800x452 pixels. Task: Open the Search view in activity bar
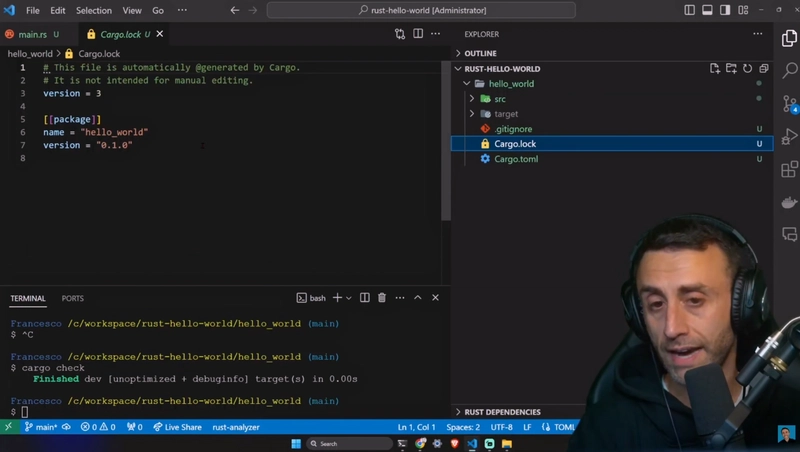coord(789,71)
